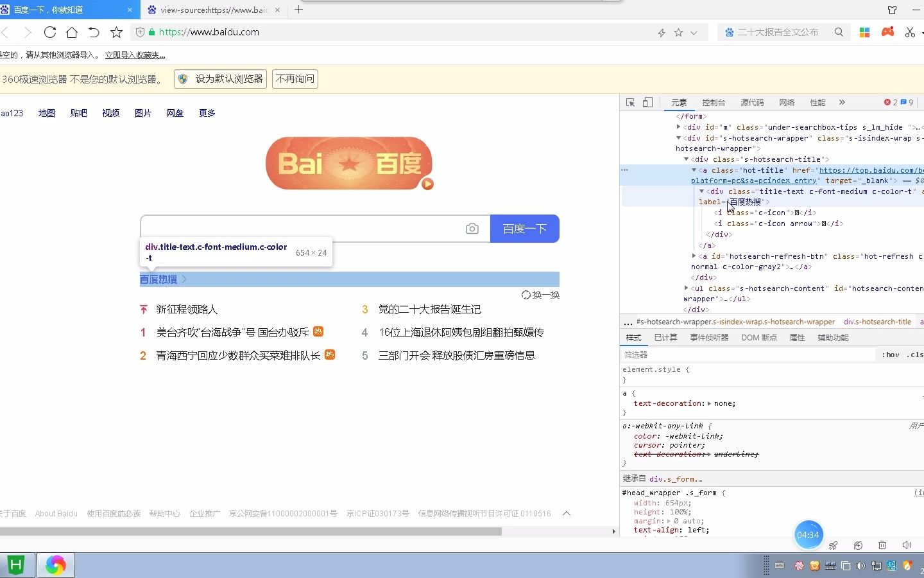Switch to 已计算 styles pane tab
Image resolution: width=924 pixels, height=578 pixels.
pos(665,338)
